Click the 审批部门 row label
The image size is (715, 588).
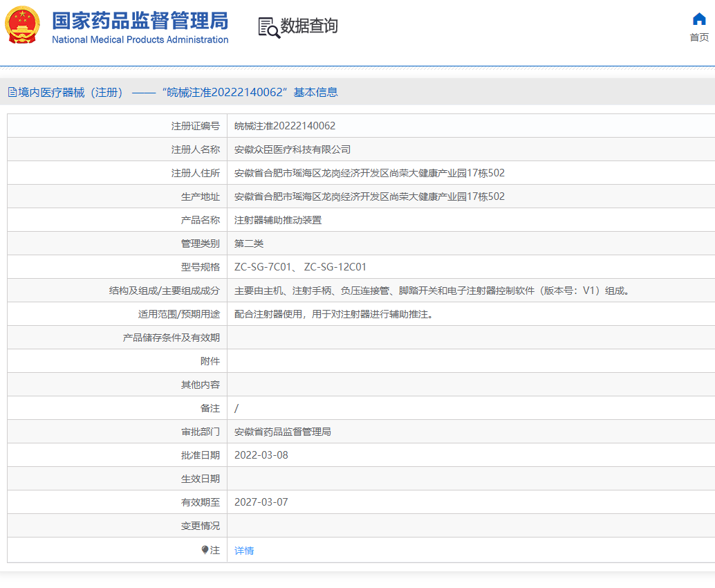[201, 432]
